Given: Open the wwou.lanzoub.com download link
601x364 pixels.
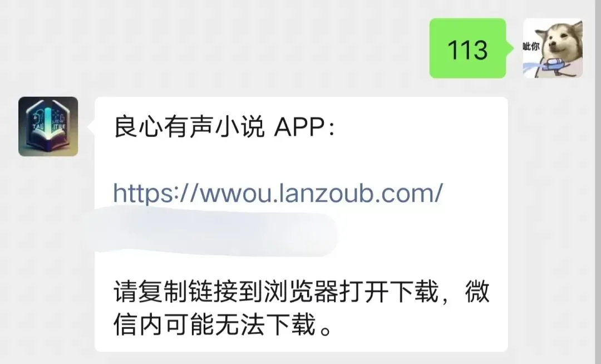Looking at the screenshot, I should 278,193.
